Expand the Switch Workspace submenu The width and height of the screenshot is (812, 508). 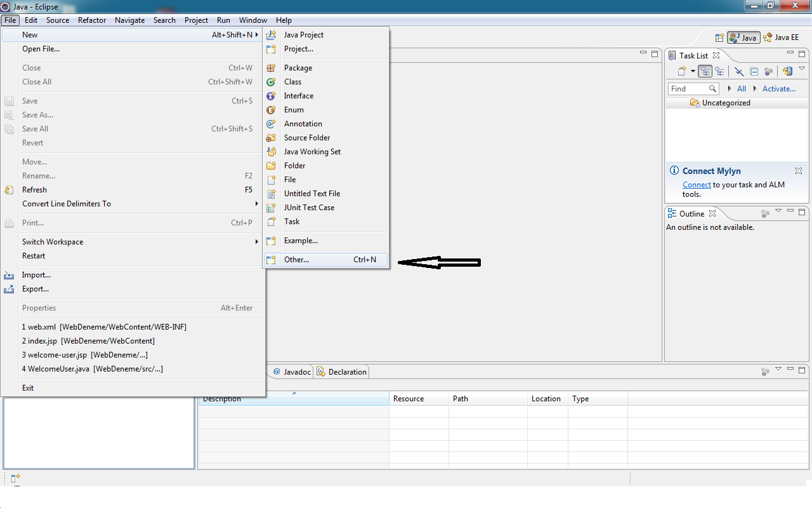click(132, 242)
